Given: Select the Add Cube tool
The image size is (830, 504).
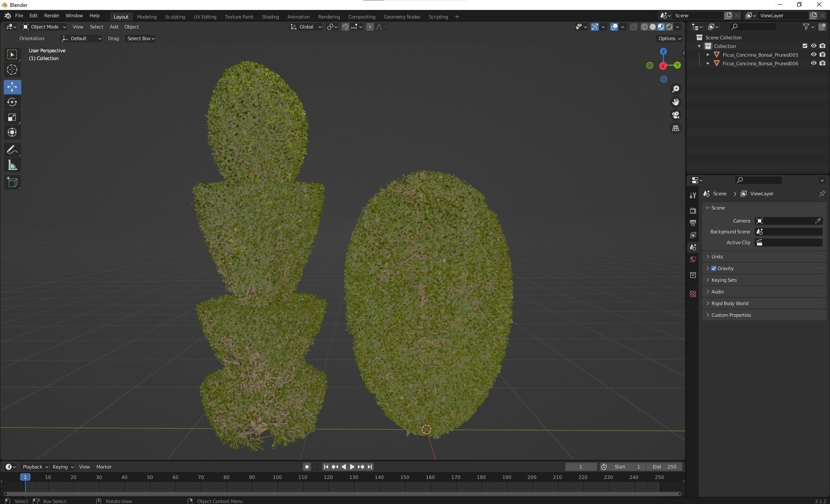Looking at the screenshot, I should click(x=12, y=182).
